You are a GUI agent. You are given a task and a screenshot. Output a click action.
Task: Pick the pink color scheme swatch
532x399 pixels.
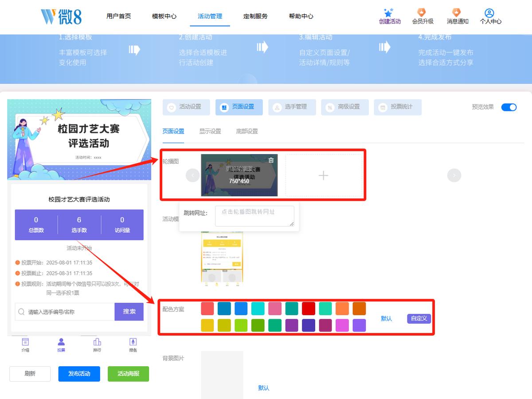(275, 309)
